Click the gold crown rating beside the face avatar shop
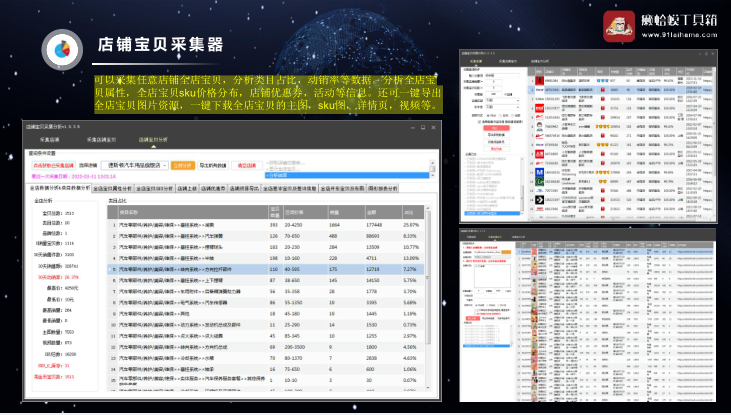This screenshot has height=415, width=731. pos(602,126)
